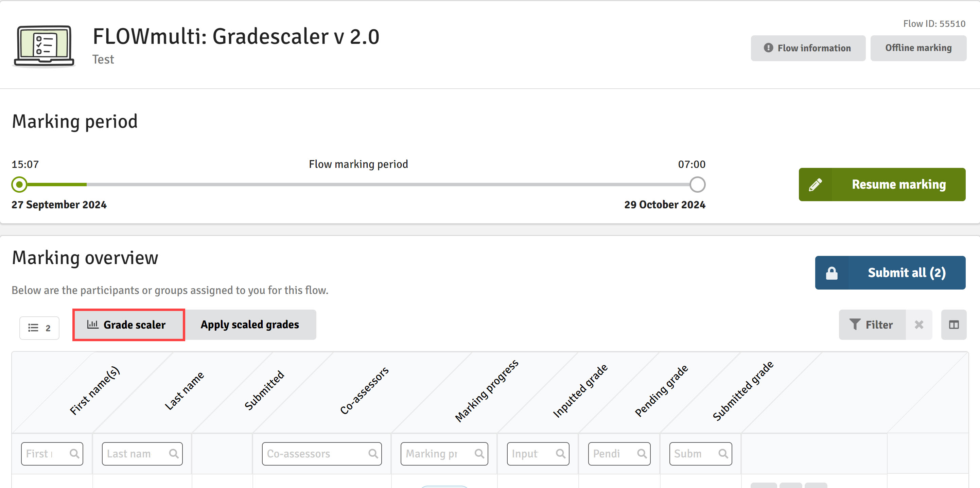Viewport: 980px width, 488px height.
Task: Click the bar chart icon on Grade scaler
Action: coord(92,324)
